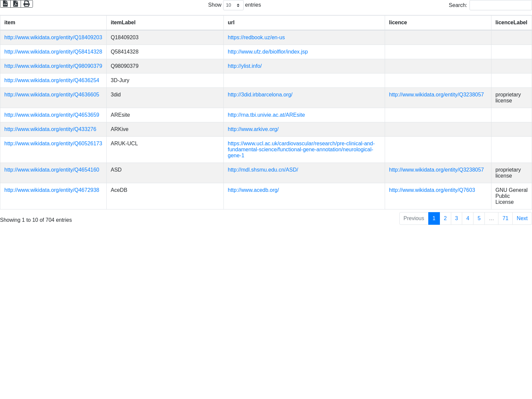
Task: Visit the 3did.irbbarcelona.org link
Action: coord(260,95)
